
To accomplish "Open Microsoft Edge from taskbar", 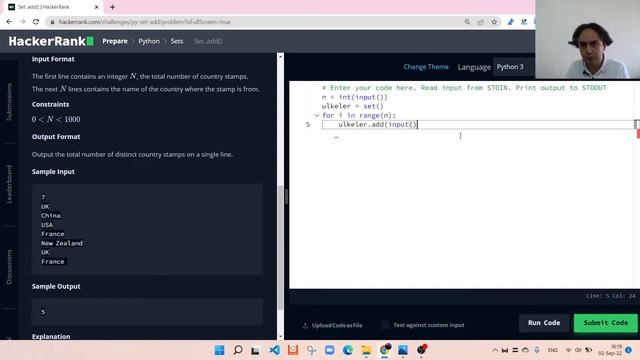I will (348, 350).
